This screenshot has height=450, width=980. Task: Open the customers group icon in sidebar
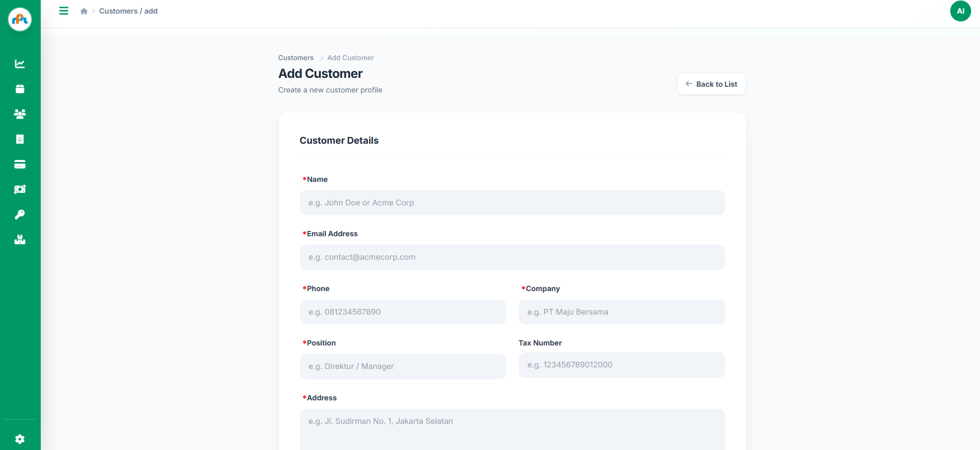(x=20, y=114)
